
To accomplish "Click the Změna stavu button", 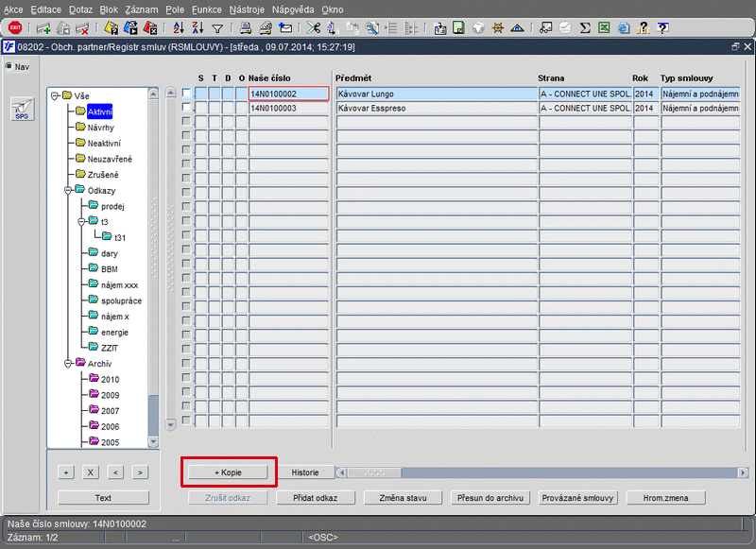I will tap(403, 498).
